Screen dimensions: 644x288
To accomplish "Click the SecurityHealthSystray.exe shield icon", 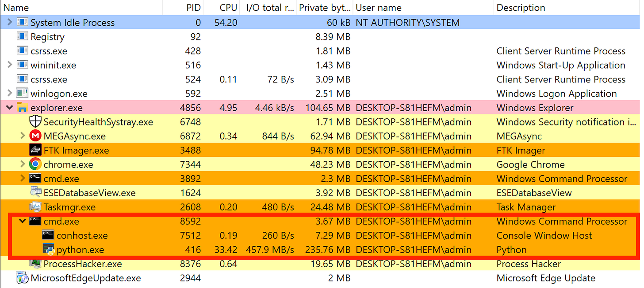I will point(35,122).
